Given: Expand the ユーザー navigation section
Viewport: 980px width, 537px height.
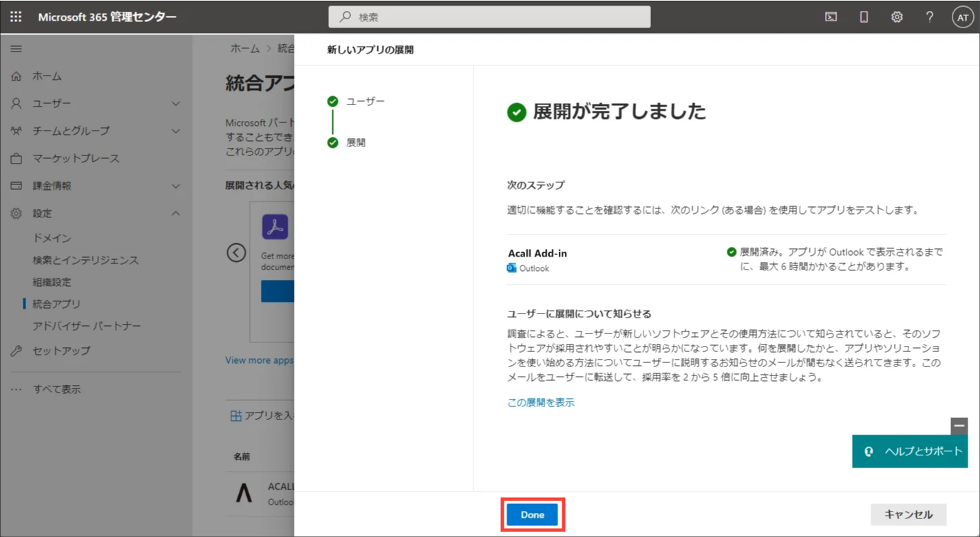Looking at the screenshot, I should tap(96, 103).
